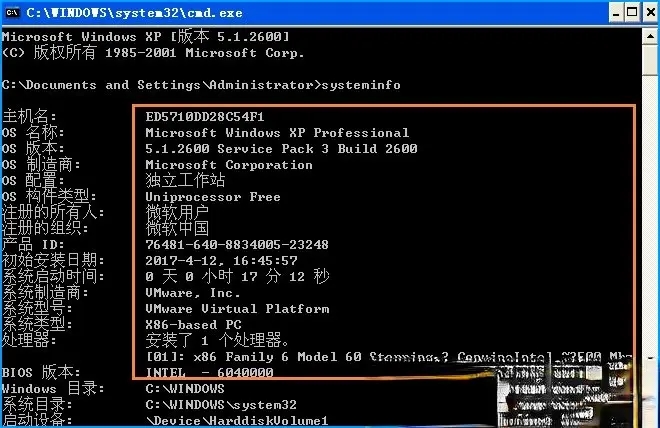660x428 pixels.
Task: Click the INTEL - 6040000 BIOS value
Action: point(210,372)
